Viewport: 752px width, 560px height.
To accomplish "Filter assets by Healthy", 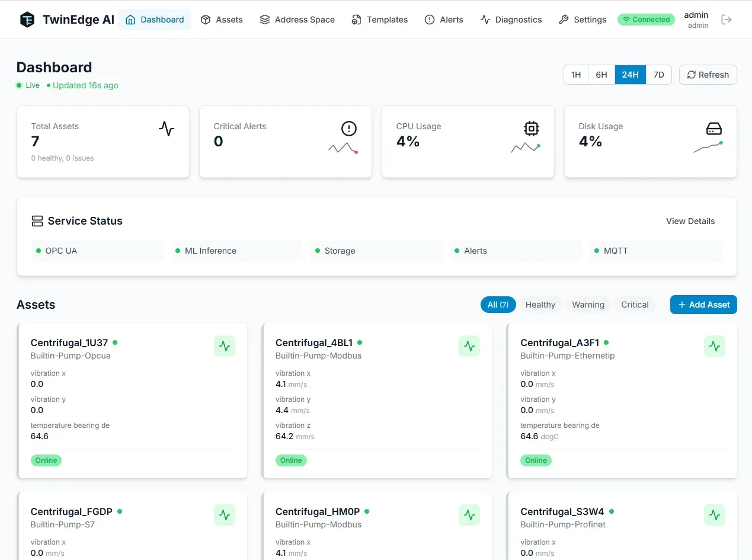I will pyautogui.click(x=540, y=305).
